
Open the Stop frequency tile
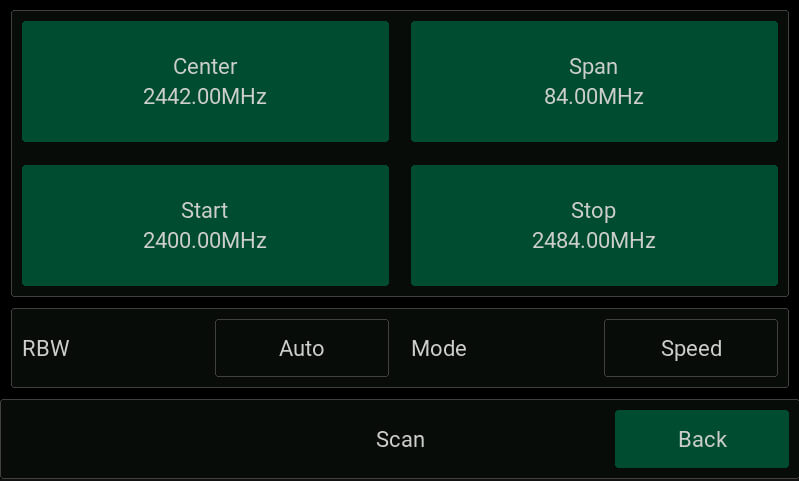(x=594, y=226)
